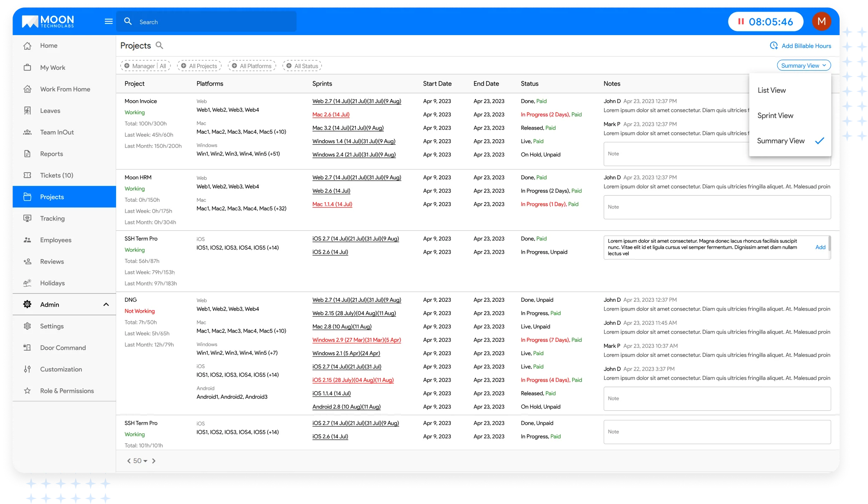Open the All Status filter

tap(302, 66)
